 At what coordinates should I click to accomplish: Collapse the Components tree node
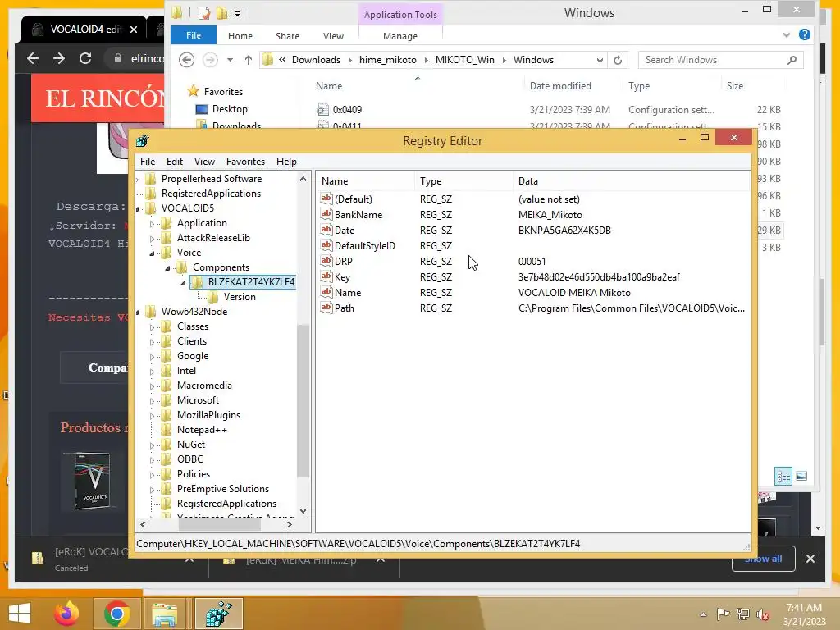pos(167,268)
